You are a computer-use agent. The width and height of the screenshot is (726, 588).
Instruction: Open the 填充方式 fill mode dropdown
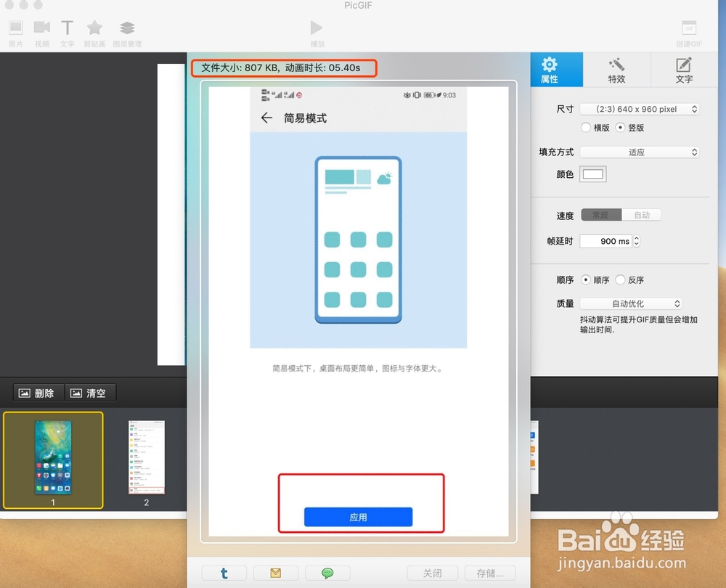[x=639, y=152]
